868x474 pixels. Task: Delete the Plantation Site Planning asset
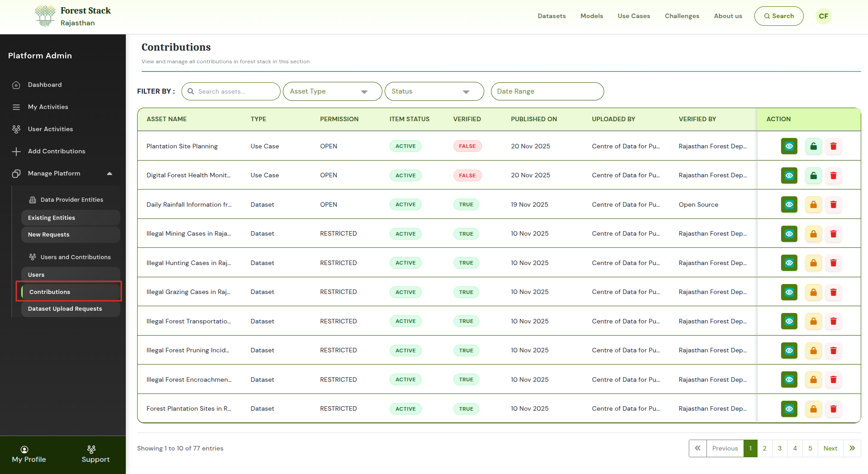coord(833,146)
